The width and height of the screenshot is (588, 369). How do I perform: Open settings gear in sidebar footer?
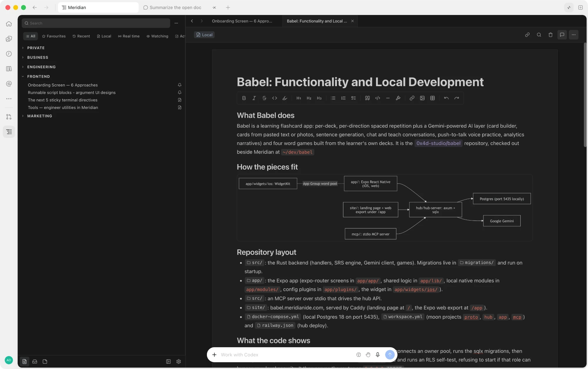[x=179, y=362]
